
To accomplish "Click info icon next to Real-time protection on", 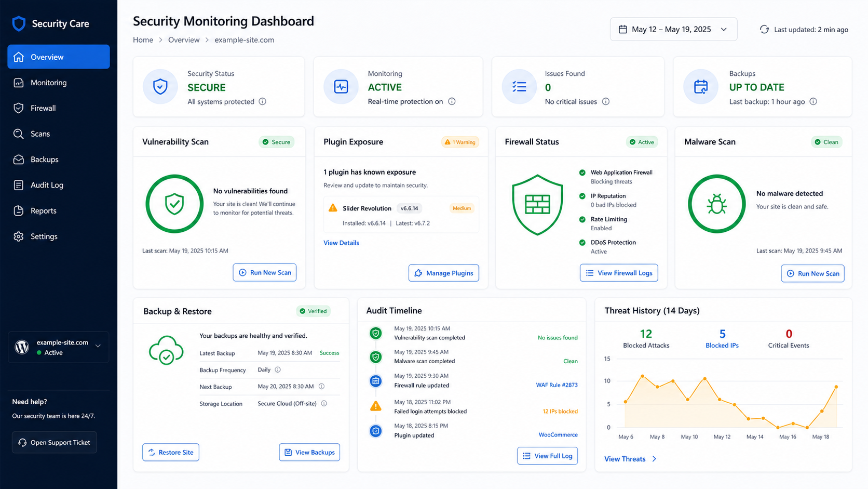I will click(452, 101).
